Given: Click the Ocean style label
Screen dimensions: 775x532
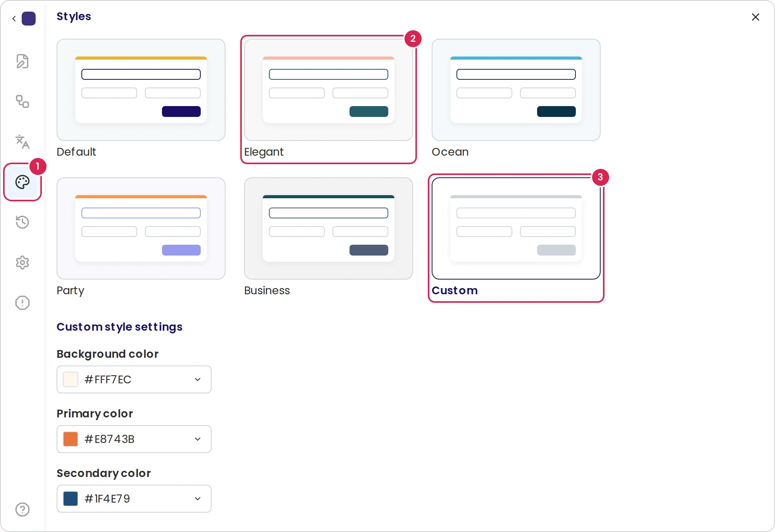Looking at the screenshot, I should (x=450, y=152).
